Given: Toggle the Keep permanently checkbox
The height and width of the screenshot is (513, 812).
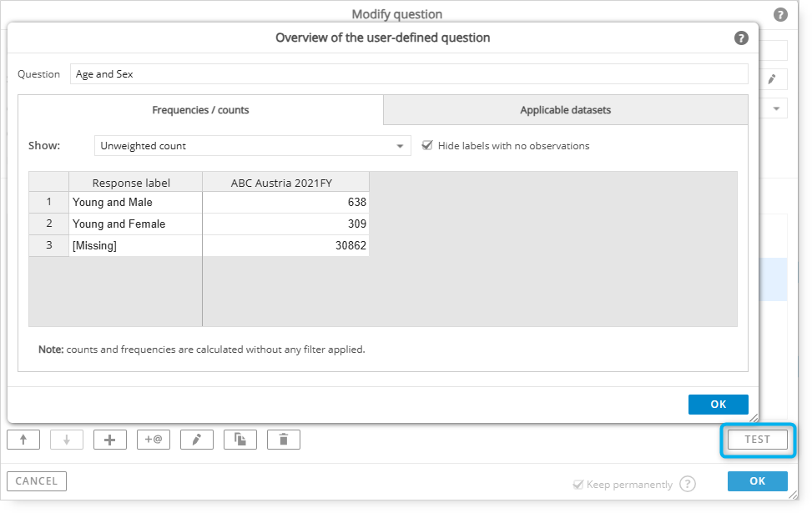Looking at the screenshot, I should tap(578, 485).
